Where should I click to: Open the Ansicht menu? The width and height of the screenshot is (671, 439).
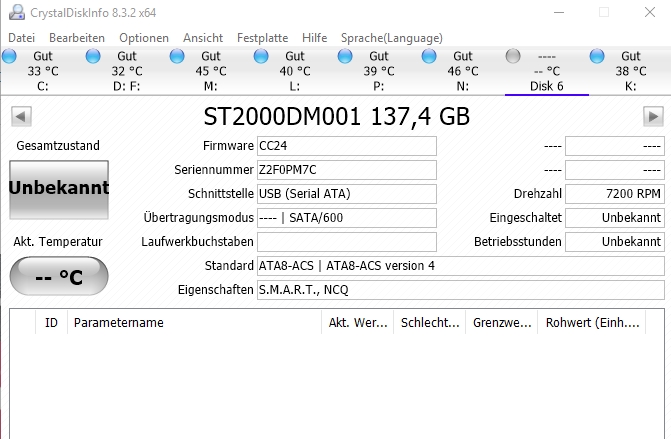pyautogui.click(x=203, y=38)
